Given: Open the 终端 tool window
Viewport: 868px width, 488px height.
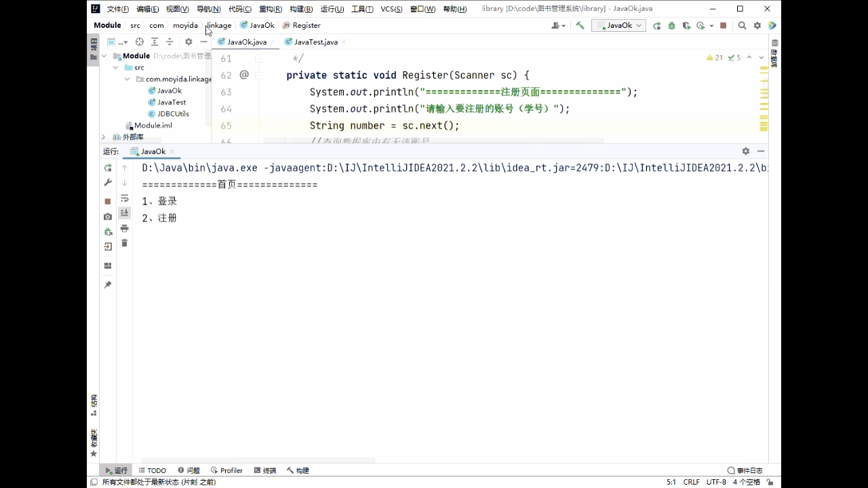Looking at the screenshot, I should click(265, 470).
